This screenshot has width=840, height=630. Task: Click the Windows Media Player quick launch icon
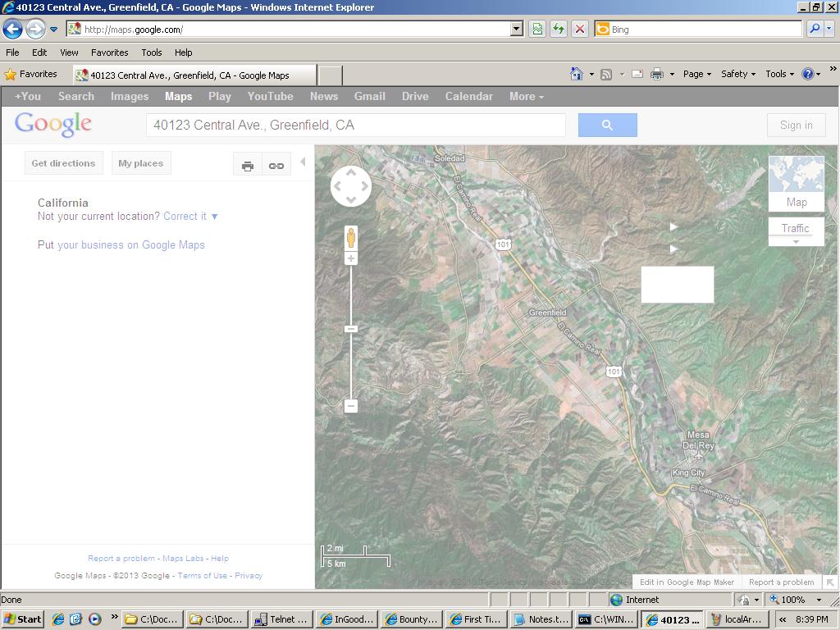[95, 619]
